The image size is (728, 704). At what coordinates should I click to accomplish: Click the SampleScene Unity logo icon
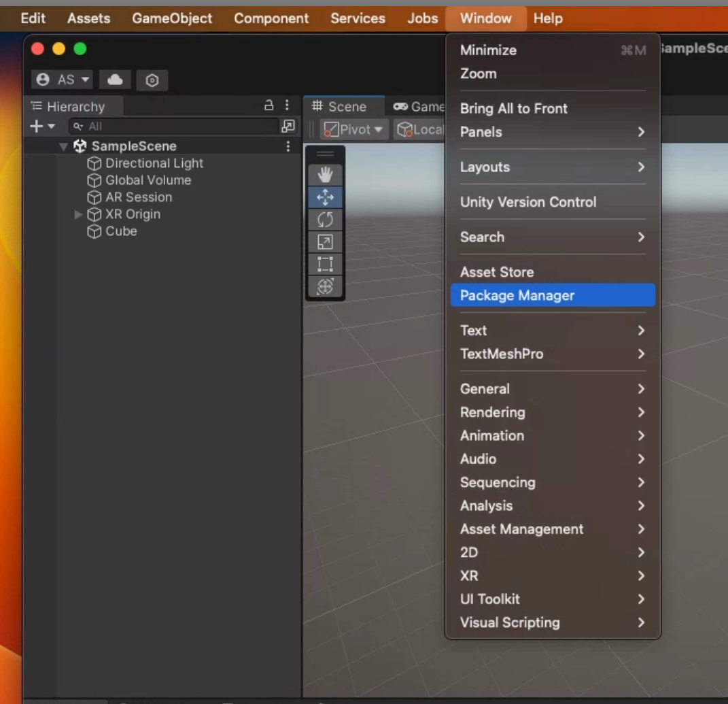tap(80, 146)
